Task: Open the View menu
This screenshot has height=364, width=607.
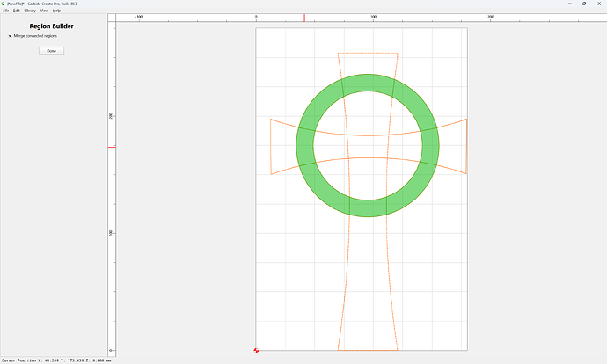Action: 44,11
